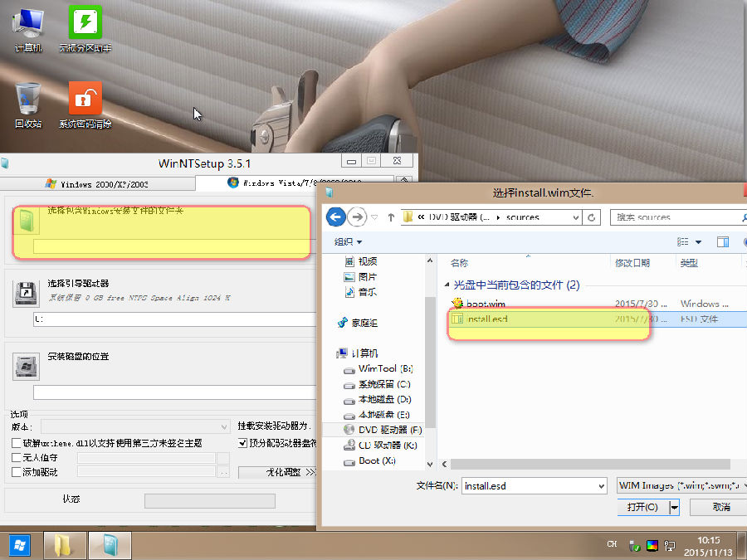Go forward in the file dialog

[x=356, y=217]
